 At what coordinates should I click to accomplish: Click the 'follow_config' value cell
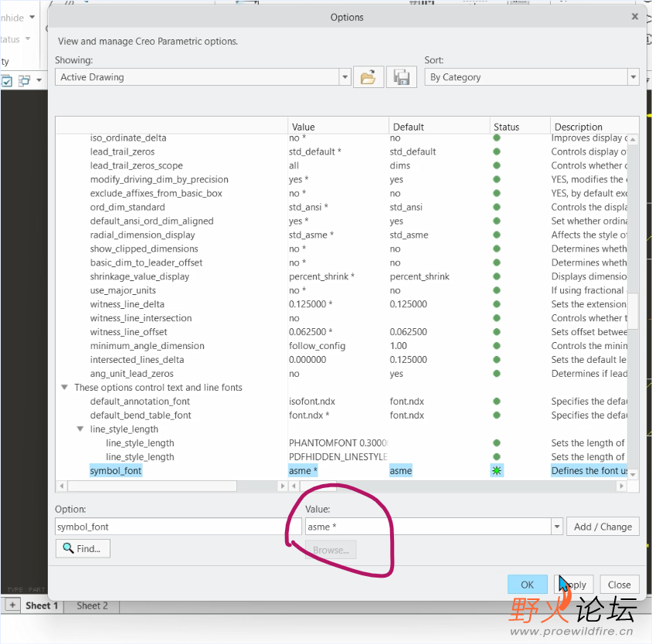[317, 345]
